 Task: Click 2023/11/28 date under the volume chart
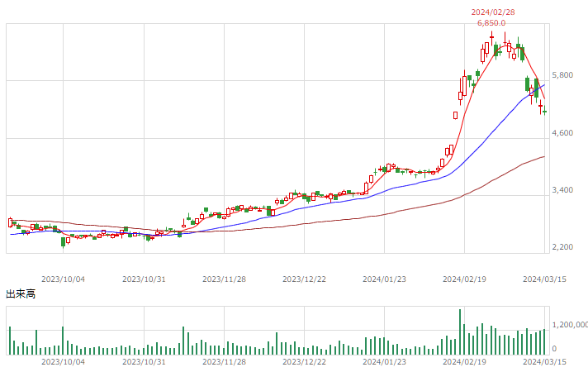tap(224, 362)
